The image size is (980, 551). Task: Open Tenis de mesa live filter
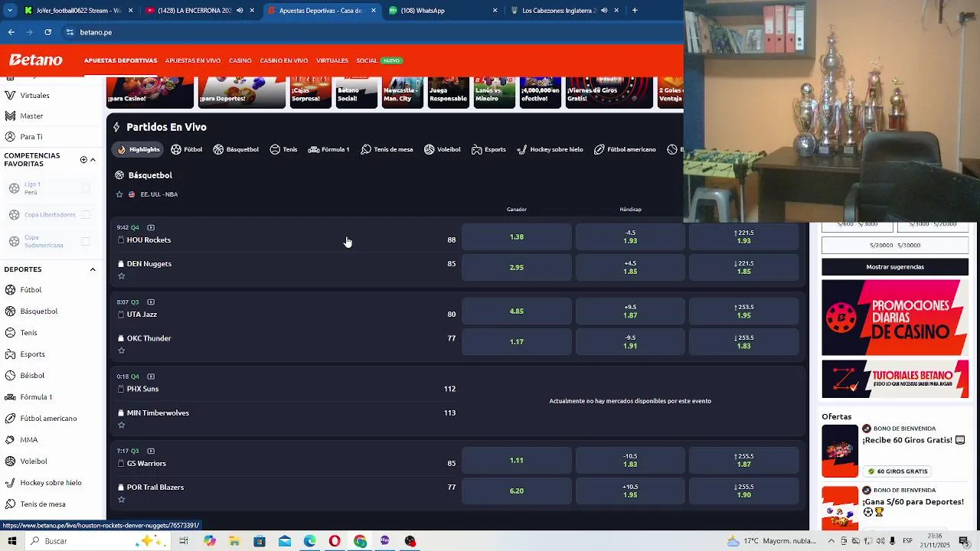tap(387, 149)
